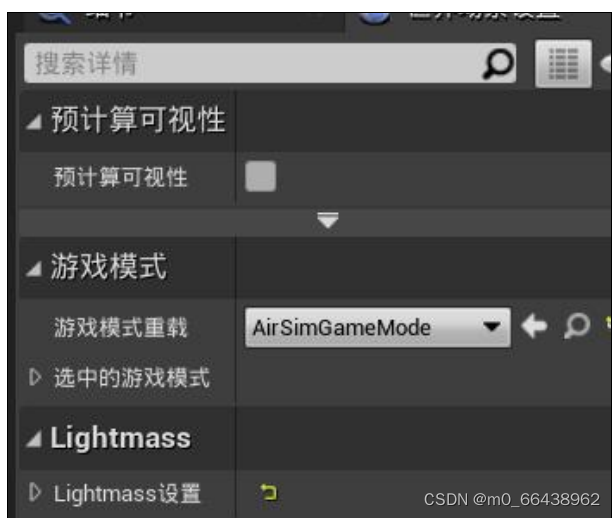616x518 pixels.
Task: Click the eye icon right of grid button
Action: click(606, 63)
